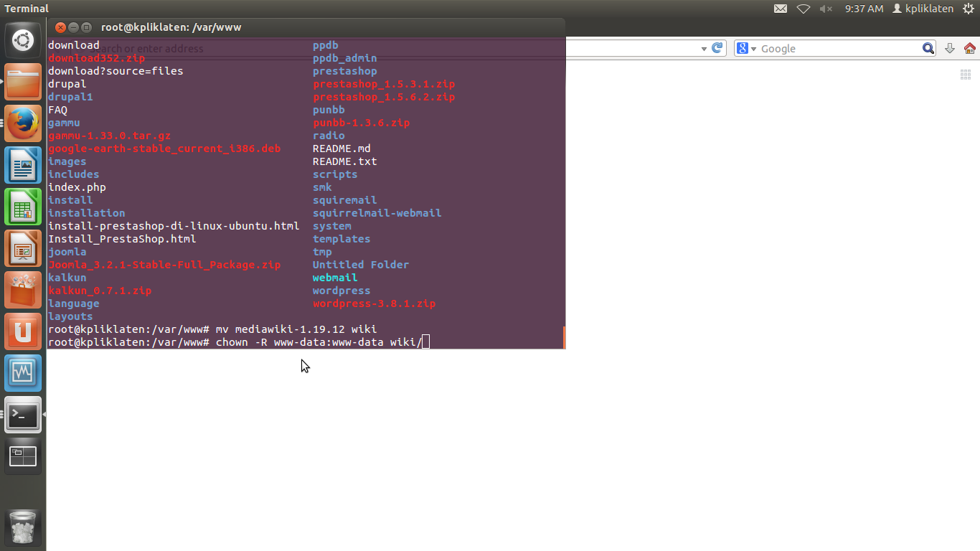Click Firefox search magnifier icon

(x=928, y=49)
